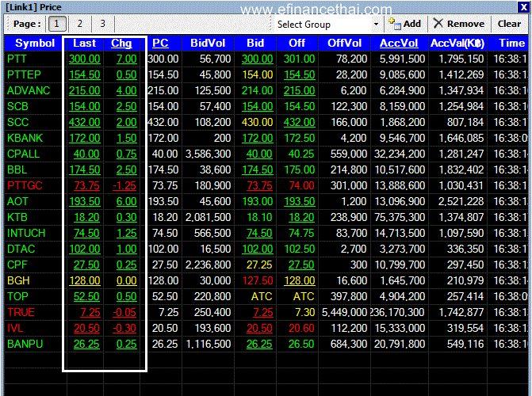Select the KBANK symbol
532x396 pixels.
click(25, 139)
